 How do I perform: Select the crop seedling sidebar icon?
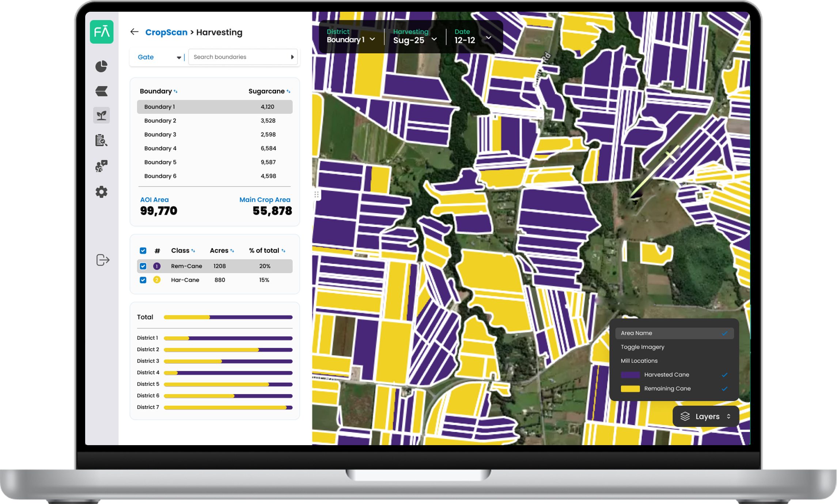tap(101, 115)
